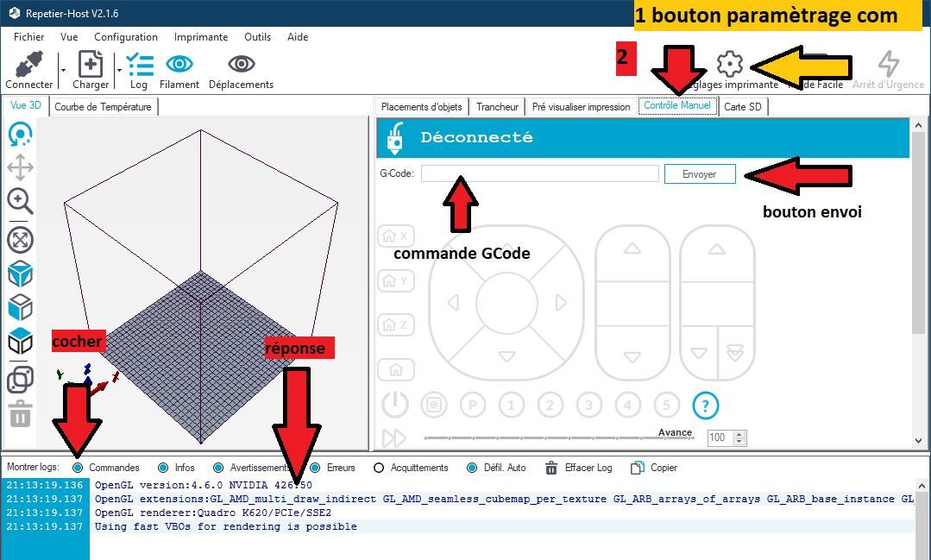Screen dimensions: 931x560
Task: Toggle the Log panel toolbar button
Action: point(139,71)
